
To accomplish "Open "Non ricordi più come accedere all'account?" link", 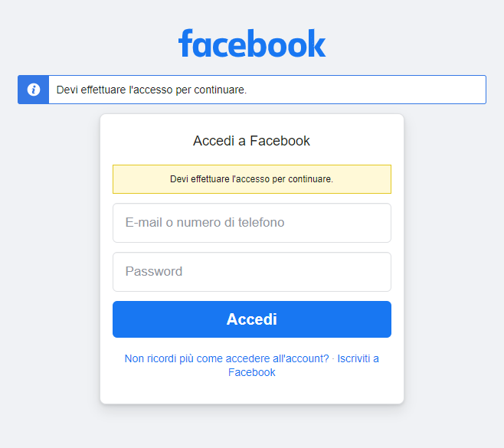I will click(x=227, y=358).
